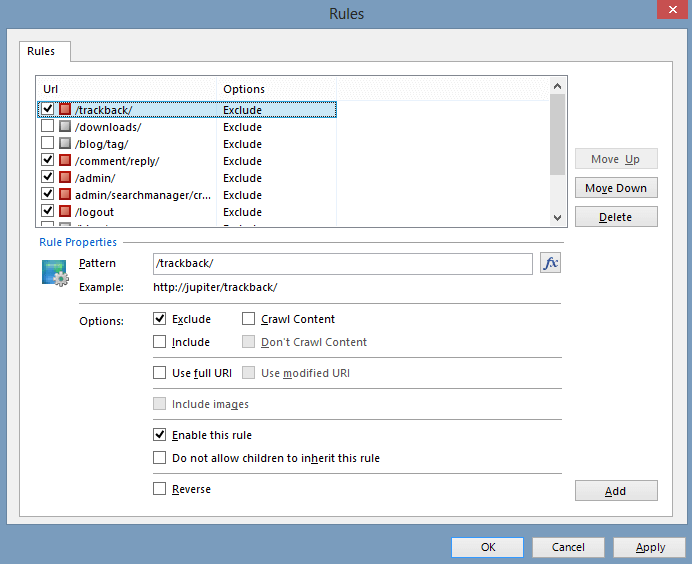Click the fx pattern expression button
The image size is (692, 564).
[550, 263]
